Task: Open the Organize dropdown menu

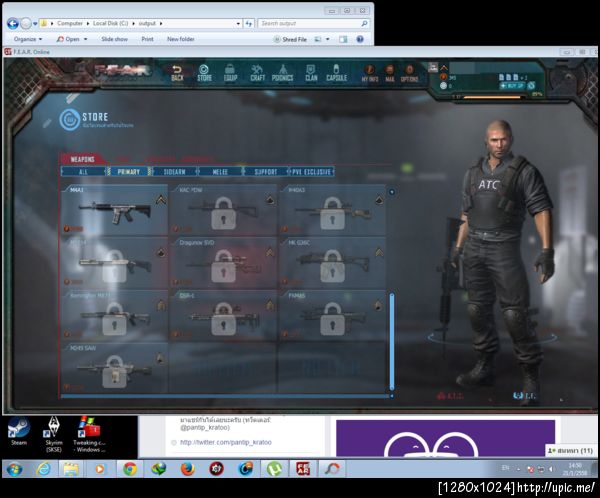Action: pyautogui.click(x=28, y=39)
